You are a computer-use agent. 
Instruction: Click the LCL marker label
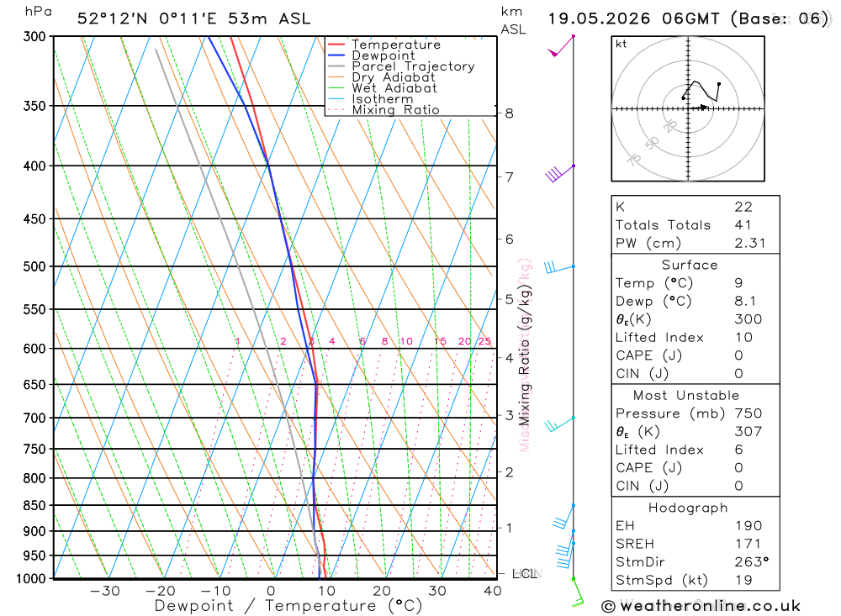point(525,574)
